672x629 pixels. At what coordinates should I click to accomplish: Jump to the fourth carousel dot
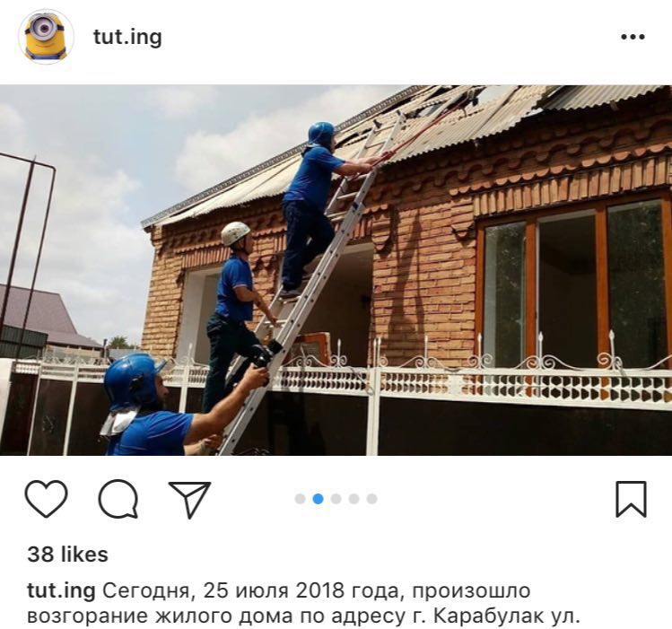tap(354, 499)
